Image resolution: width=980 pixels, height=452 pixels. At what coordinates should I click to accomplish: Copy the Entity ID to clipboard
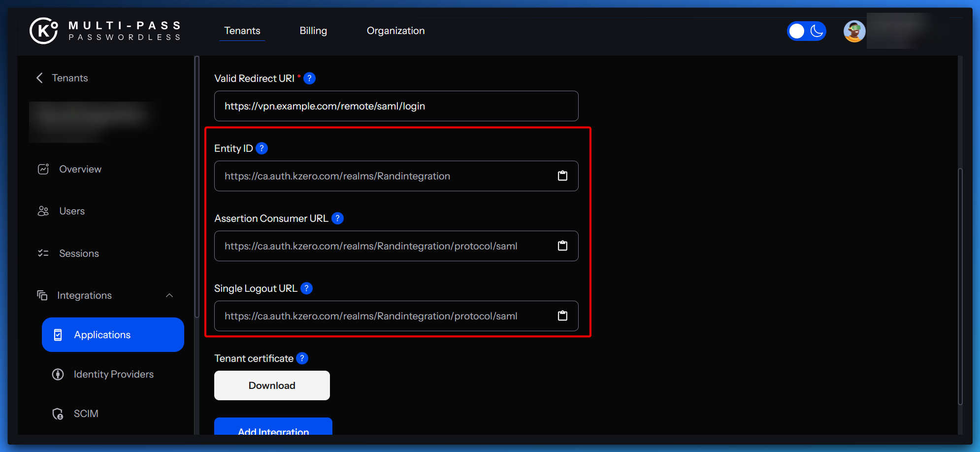click(562, 176)
